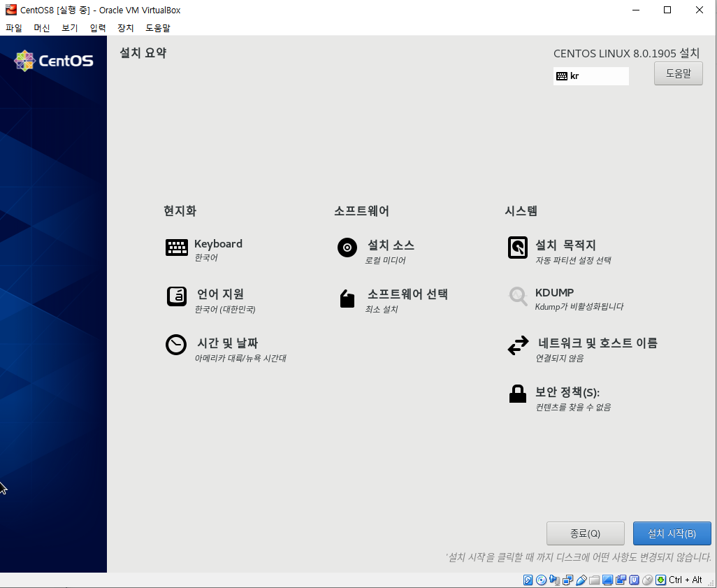Click the 시스템 section heading
Screen dimensions: 717x588
(521, 211)
